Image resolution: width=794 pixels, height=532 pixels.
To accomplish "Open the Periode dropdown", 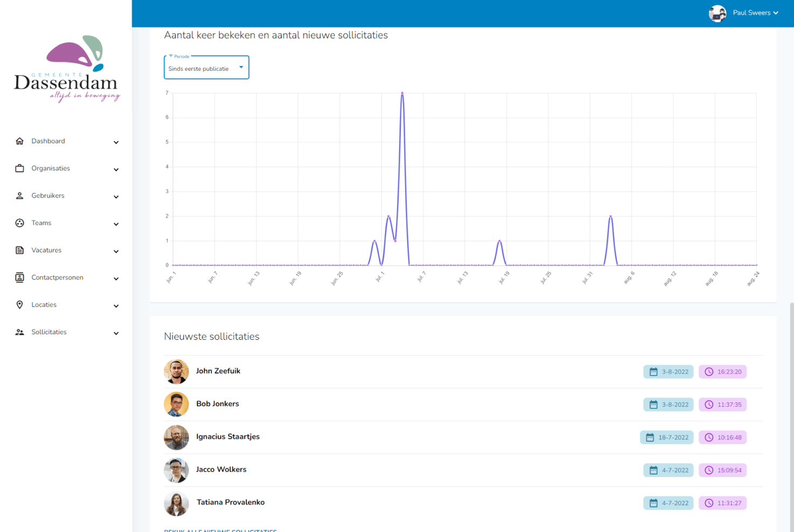I will [x=206, y=68].
